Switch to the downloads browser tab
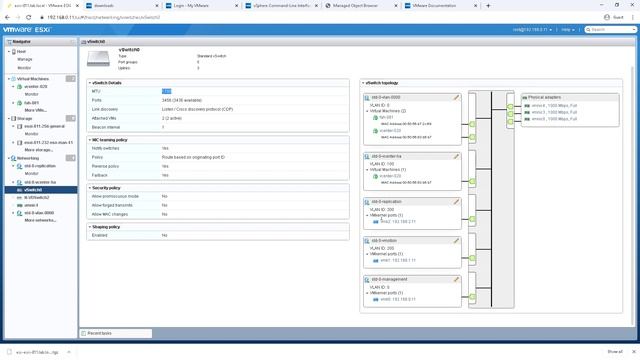Screen dimensions: 640x360 [122, 6]
